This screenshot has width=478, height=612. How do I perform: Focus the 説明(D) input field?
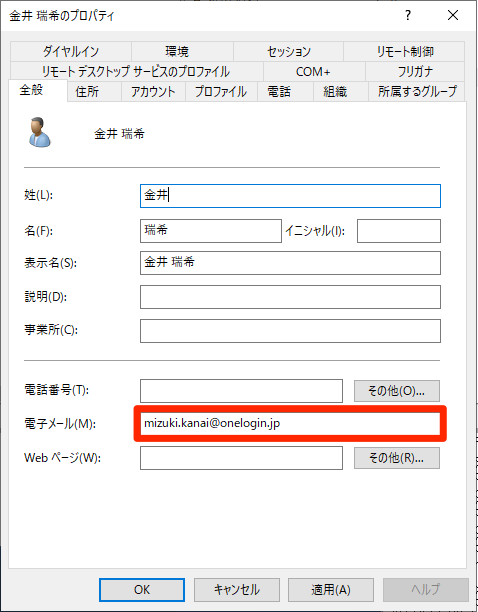pyautogui.click(x=290, y=297)
